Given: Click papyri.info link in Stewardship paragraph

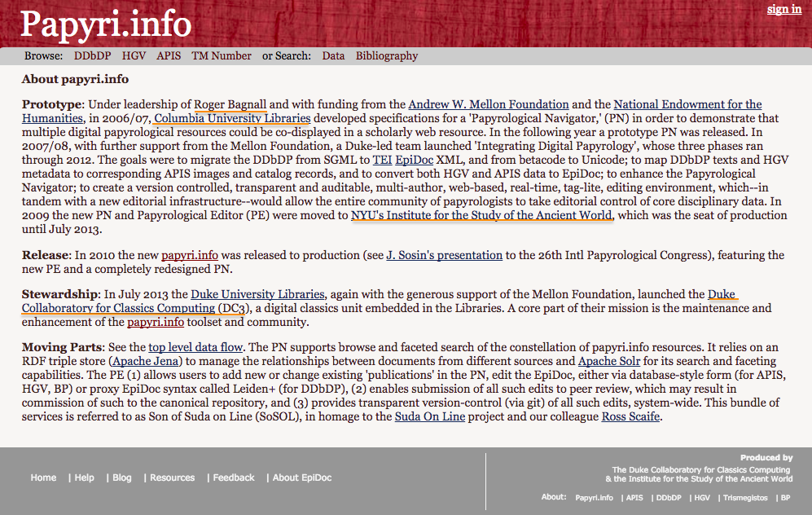Looking at the screenshot, I should point(156,322).
